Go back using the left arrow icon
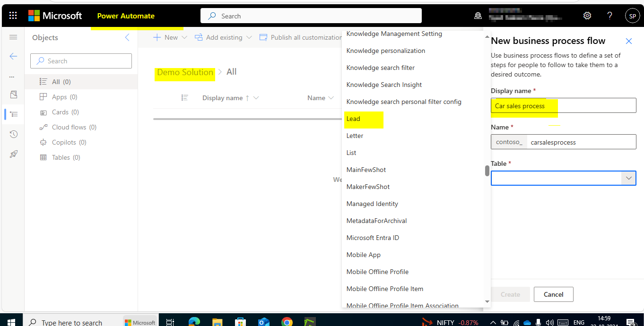The height and width of the screenshot is (326, 644). coord(13,56)
